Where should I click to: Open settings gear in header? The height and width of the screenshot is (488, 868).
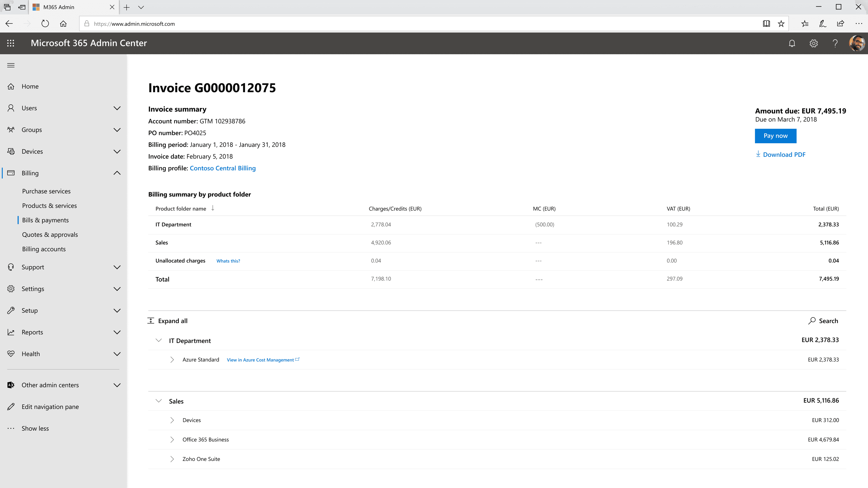(814, 43)
